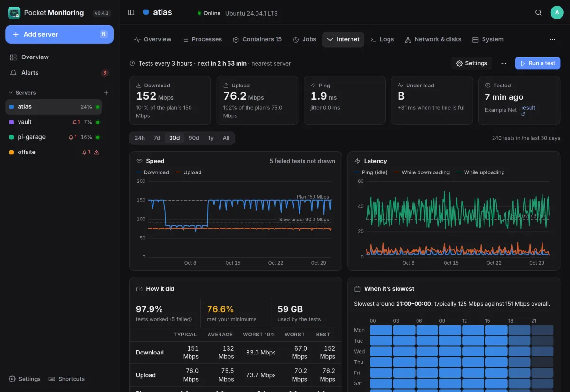The image size is (570, 392).
Task: Click the warning triangle on offsite row
Action: tap(97, 153)
